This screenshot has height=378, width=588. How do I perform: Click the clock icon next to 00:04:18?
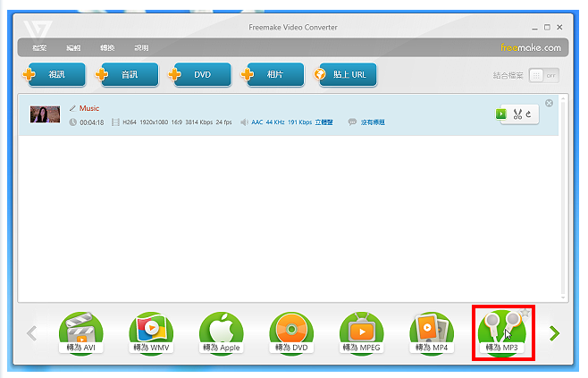point(72,122)
